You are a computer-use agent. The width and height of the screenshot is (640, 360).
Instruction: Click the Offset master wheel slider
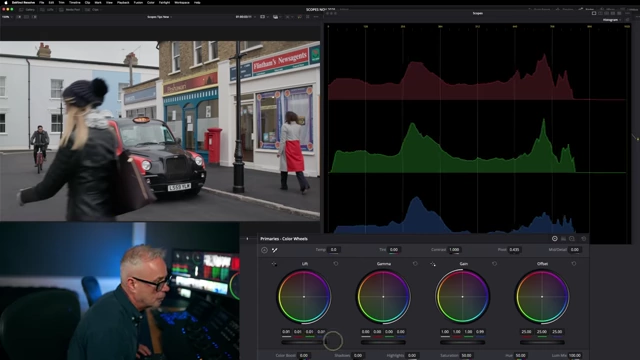point(542,342)
